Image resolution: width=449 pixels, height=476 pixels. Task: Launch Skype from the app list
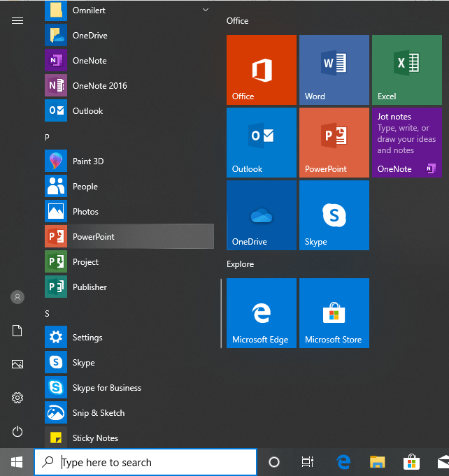[x=129, y=363]
